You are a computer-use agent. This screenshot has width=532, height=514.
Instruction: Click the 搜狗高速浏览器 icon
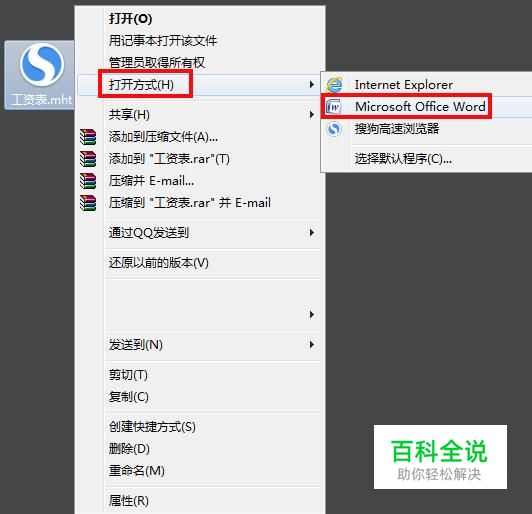(334, 129)
